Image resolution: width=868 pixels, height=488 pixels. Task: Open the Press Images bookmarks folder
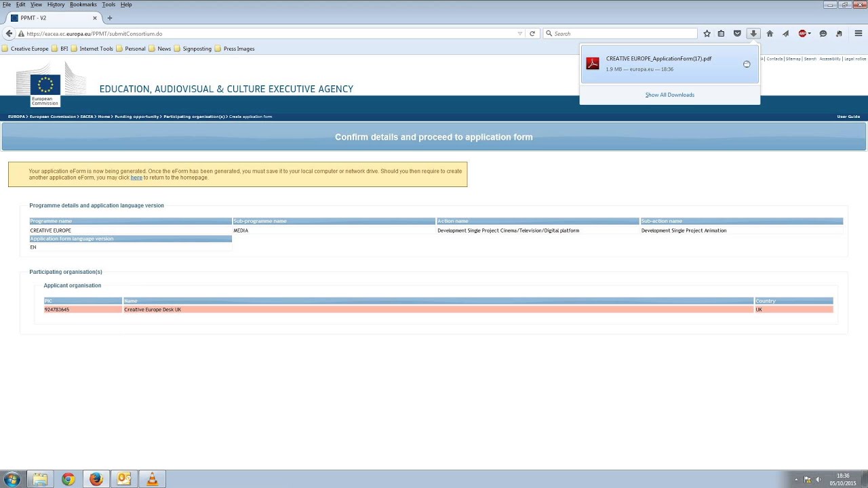point(235,49)
